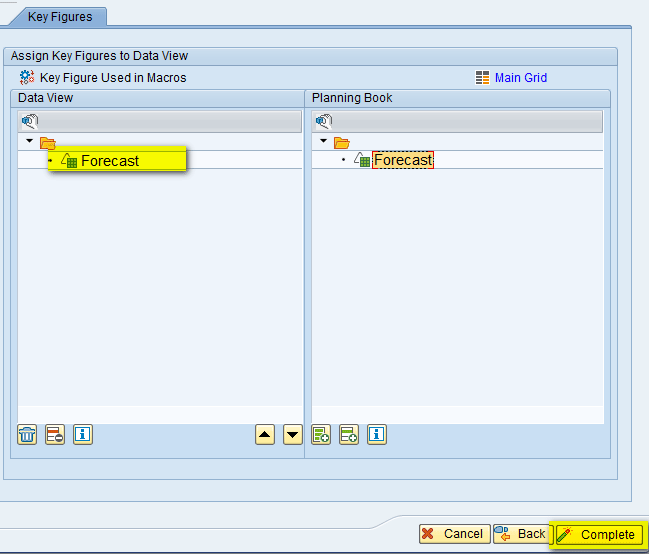Click second add key figure icon in Planning Book
Viewport: 649px width, 554px height.
[x=349, y=435]
